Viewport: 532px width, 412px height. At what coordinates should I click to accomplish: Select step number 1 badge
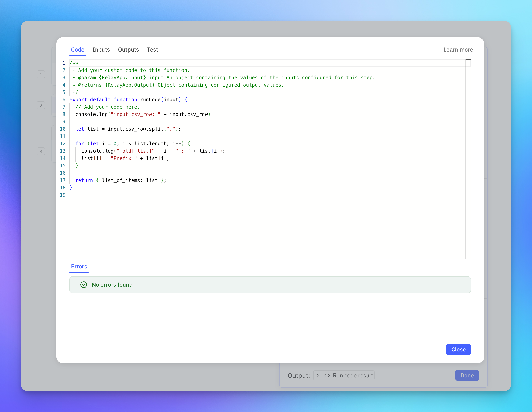click(x=41, y=75)
